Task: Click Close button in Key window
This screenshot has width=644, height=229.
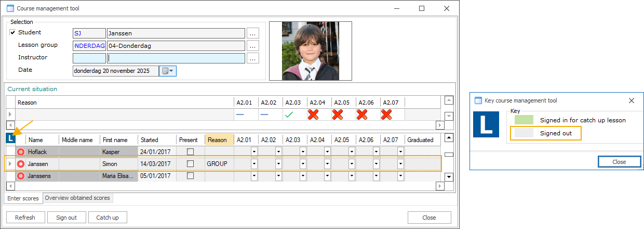Action: click(619, 162)
